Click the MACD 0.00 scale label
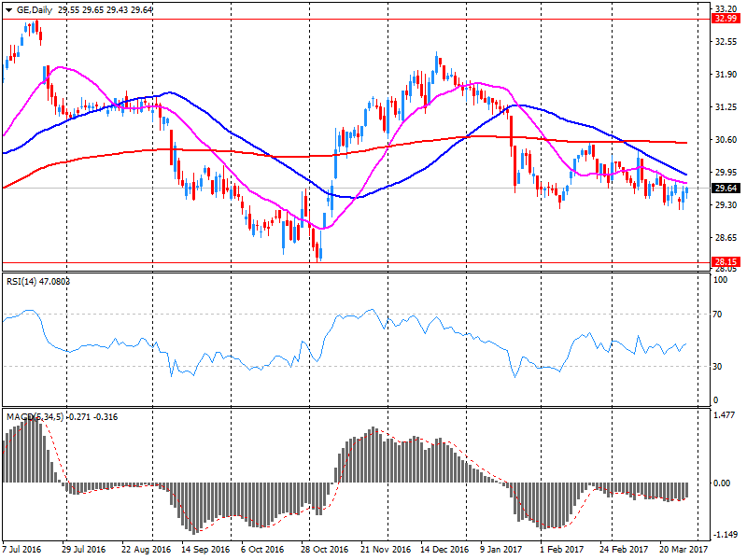Viewport: 747px width, 560px height. click(722, 483)
